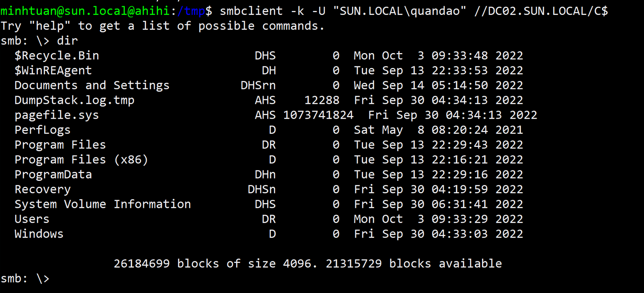This screenshot has width=644, height=293.
Task: Select the Documents and Settings entry
Action: 92,86
